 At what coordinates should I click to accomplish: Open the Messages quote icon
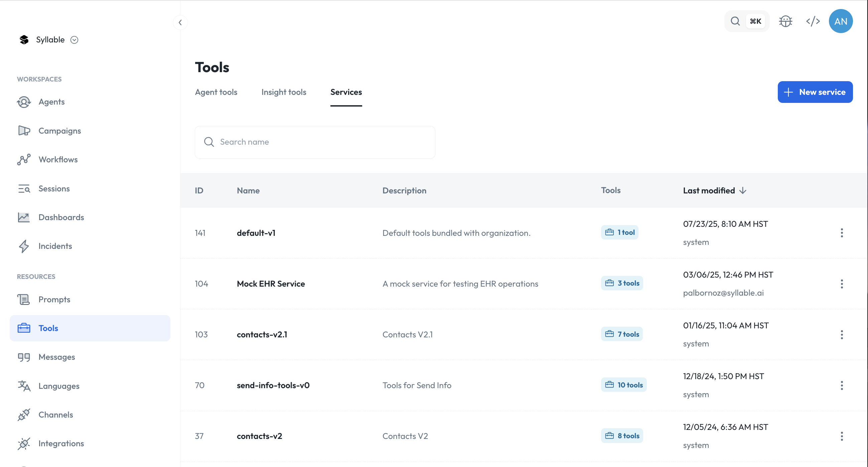pyautogui.click(x=24, y=357)
